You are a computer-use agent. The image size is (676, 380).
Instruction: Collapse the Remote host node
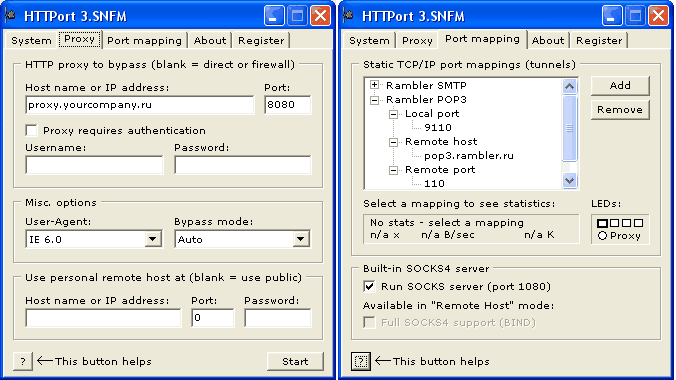click(393, 142)
